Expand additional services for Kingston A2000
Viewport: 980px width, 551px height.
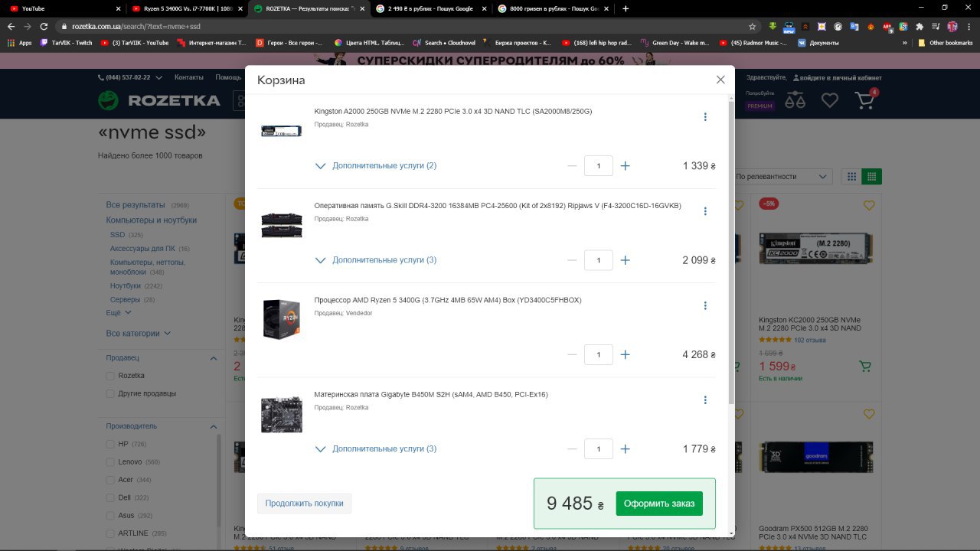pos(376,166)
